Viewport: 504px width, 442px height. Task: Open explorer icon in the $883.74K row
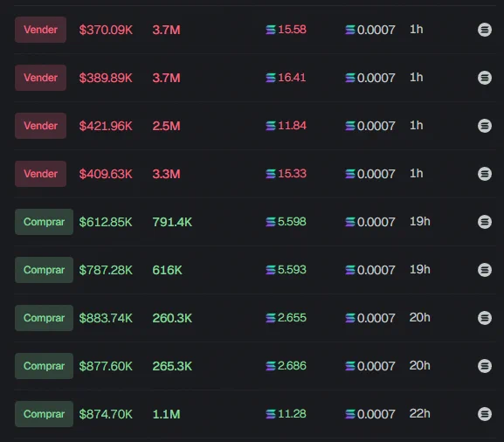coord(485,318)
